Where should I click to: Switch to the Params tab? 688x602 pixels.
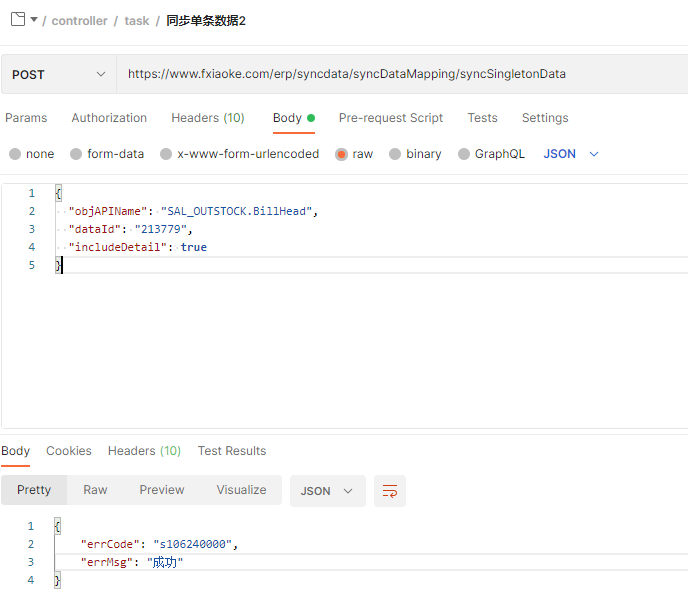point(26,118)
